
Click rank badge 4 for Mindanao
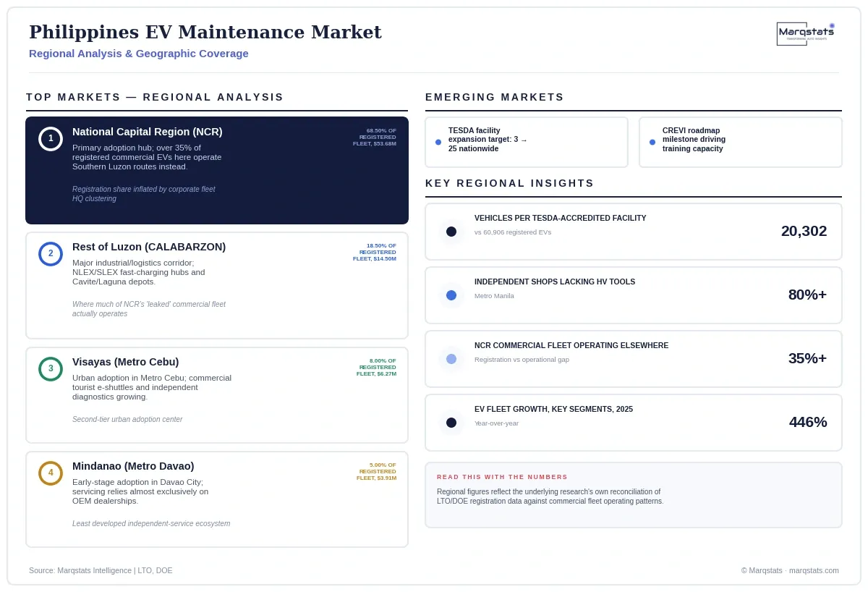tap(51, 473)
